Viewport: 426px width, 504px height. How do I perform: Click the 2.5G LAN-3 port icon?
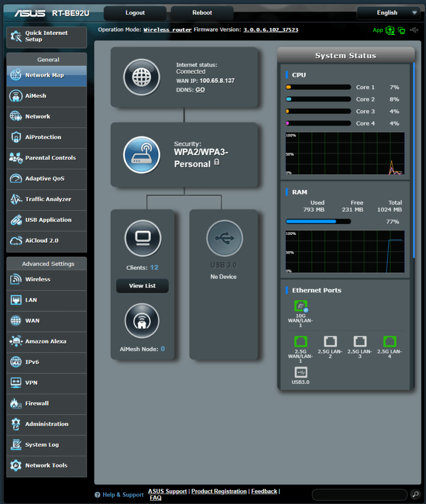360,342
